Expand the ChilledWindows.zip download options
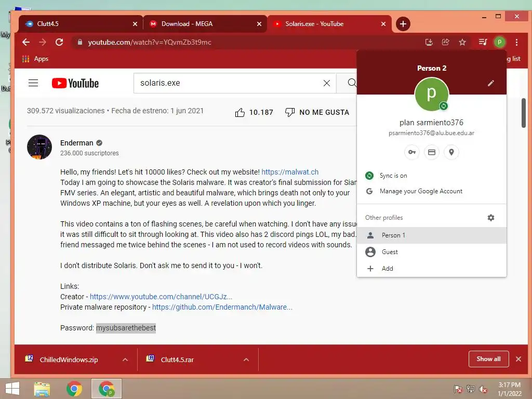 pyautogui.click(x=125, y=360)
